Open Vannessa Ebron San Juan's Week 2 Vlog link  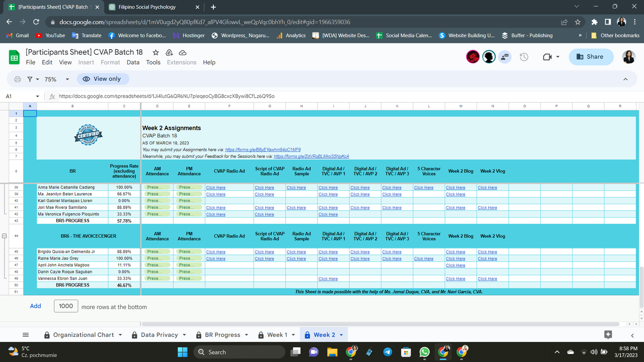coord(488,279)
